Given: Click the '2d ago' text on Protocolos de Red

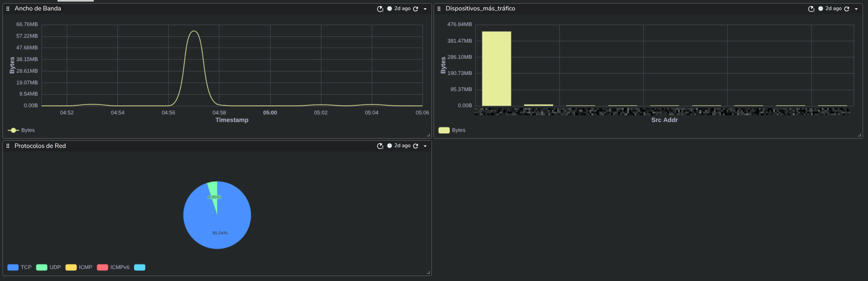Looking at the screenshot, I should [402, 146].
